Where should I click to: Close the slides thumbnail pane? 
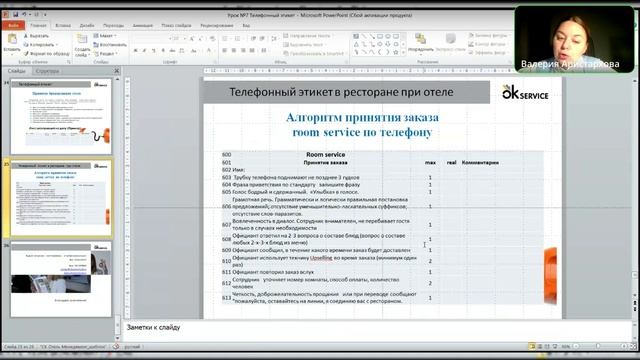(x=117, y=71)
